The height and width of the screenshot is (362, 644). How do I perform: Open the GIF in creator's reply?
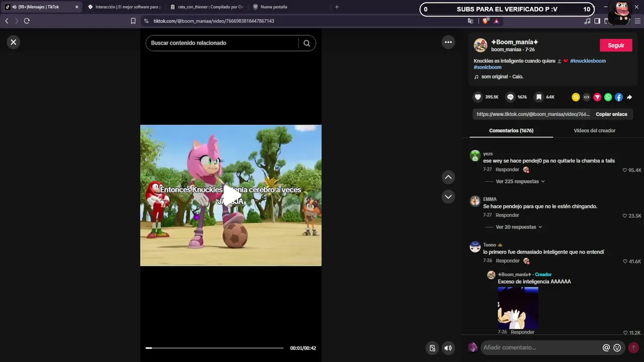click(518, 308)
